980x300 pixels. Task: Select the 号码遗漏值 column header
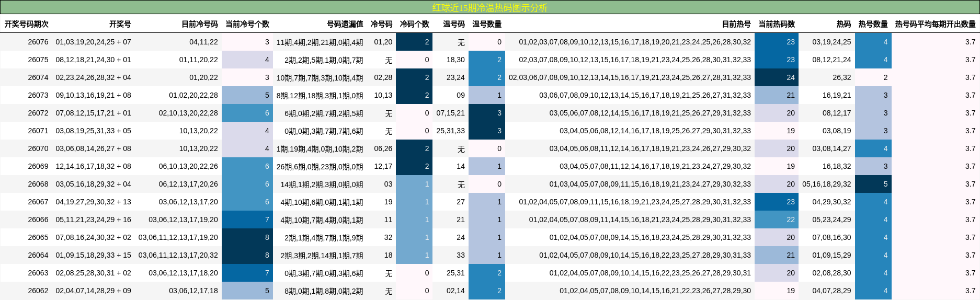(x=345, y=24)
